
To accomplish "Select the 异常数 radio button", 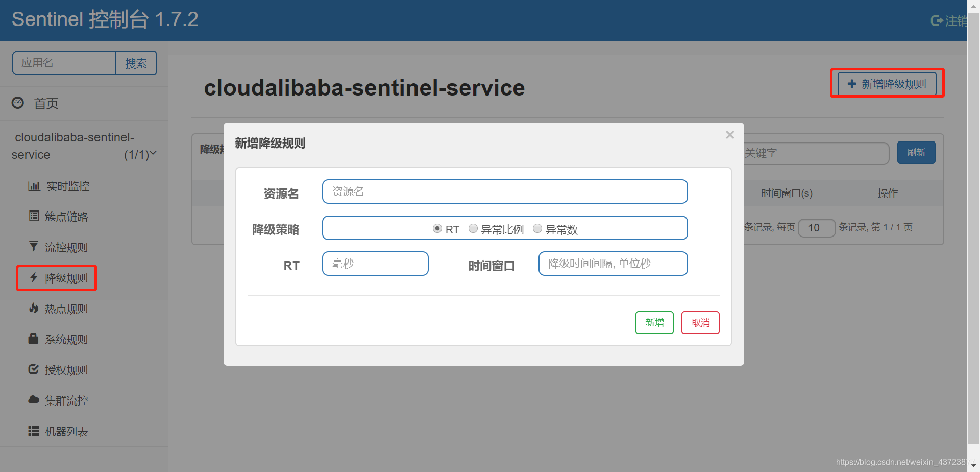I will point(537,228).
